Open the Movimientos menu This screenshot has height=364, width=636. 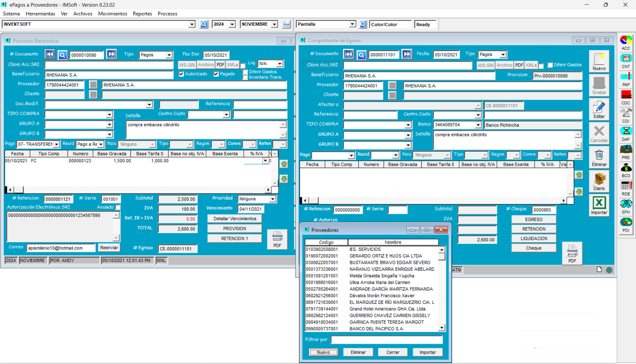point(112,14)
